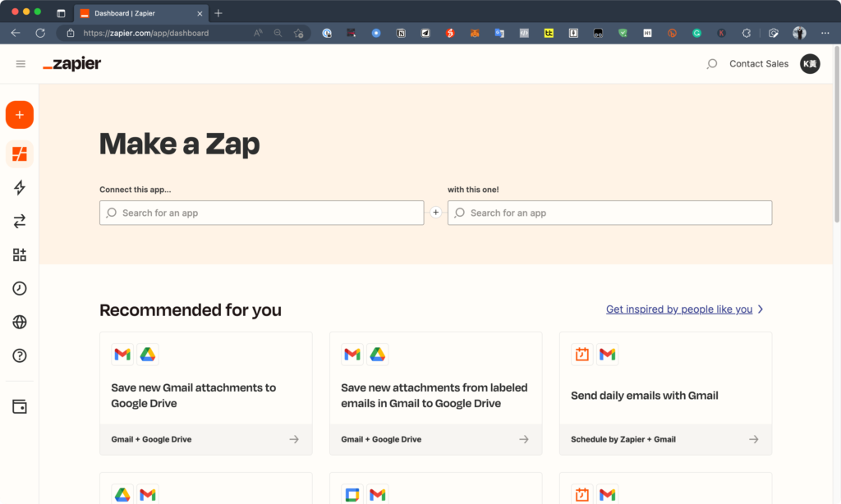Open the tab actions icon left of the tab
This screenshot has width=841, height=504.
(61, 13)
